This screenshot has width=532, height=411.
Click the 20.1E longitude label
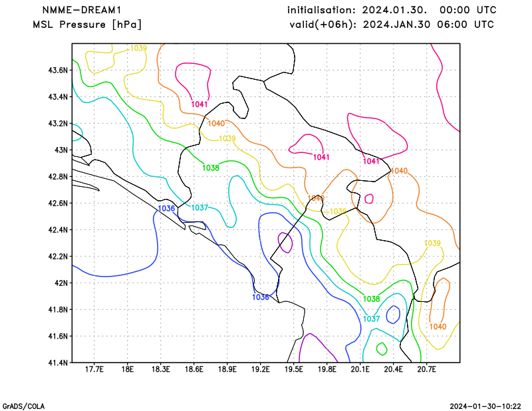coord(360,370)
